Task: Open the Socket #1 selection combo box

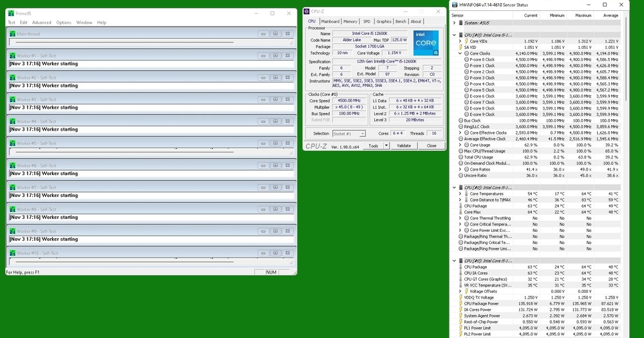Action: click(x=348, y=133)
